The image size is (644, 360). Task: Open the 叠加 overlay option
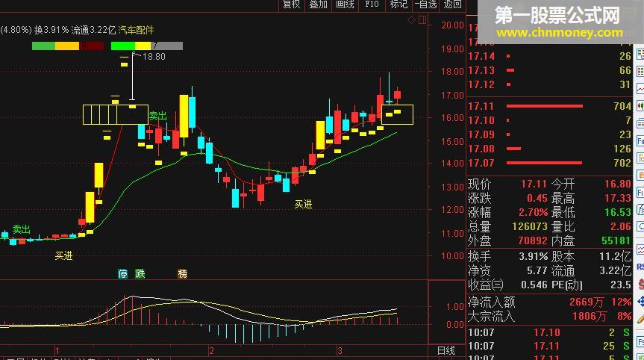coord(318,4)
